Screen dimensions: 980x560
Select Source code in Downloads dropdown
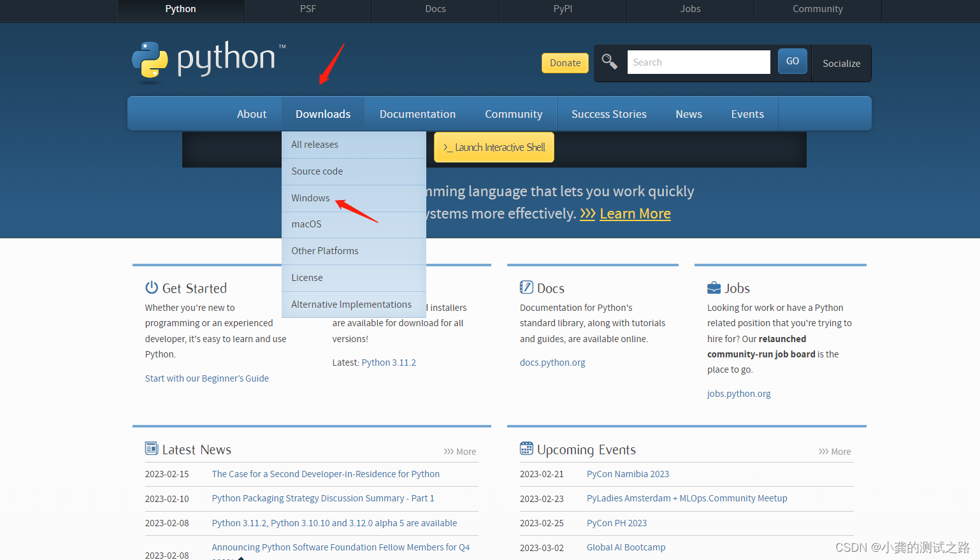[x=354, y=171]
